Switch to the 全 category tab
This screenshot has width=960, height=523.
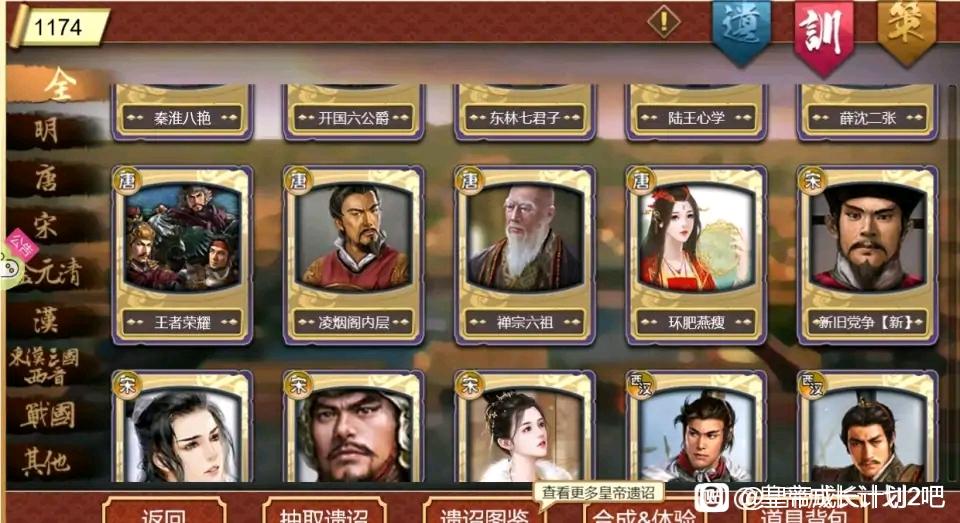click(59, 85)
